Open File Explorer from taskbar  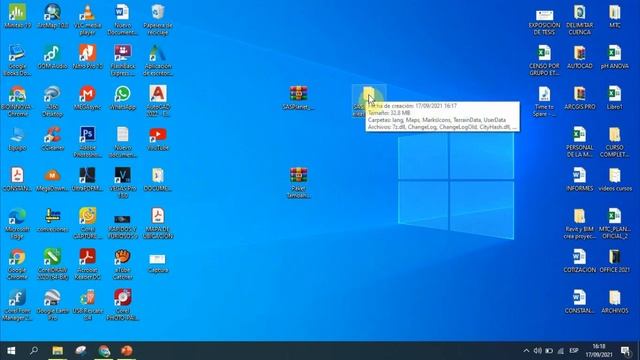tap(58, 351)
